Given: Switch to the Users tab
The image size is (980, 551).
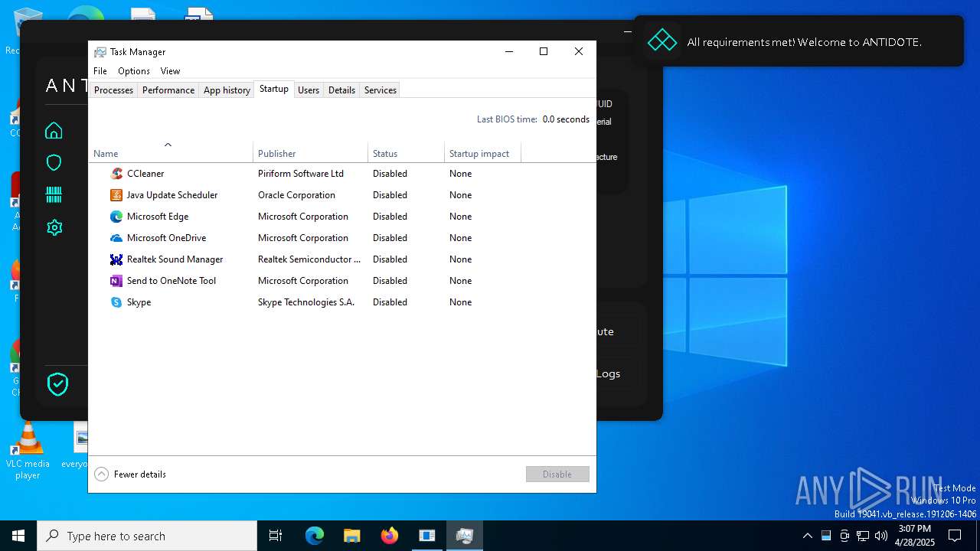Looking at the screenshot, I should pos(309,90).
